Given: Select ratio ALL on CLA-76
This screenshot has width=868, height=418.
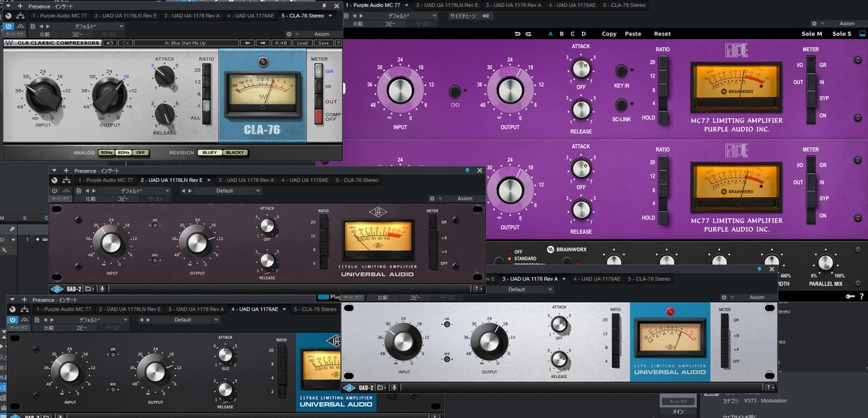Looking at the screenshot, I should tap(207, 117).
